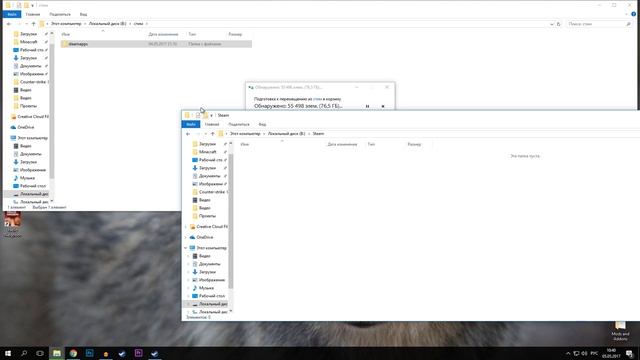Open Premiere Pro from taskbar
640x360 pixels.
click(138, 353)
